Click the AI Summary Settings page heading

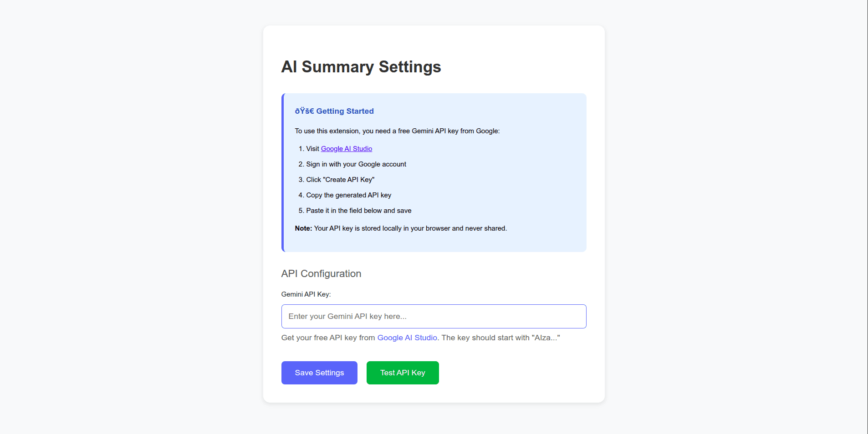(x=361, y=67)
